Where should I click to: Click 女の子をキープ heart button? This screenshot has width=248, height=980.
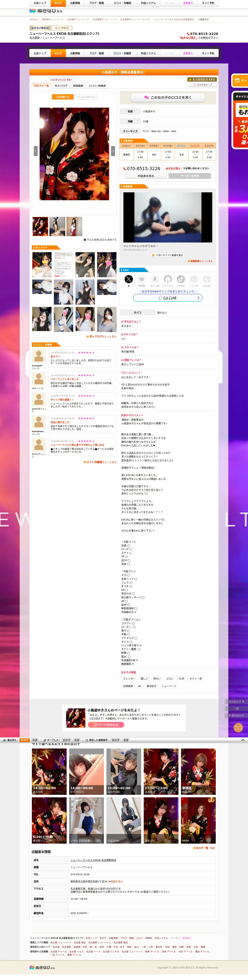(203, 85)
